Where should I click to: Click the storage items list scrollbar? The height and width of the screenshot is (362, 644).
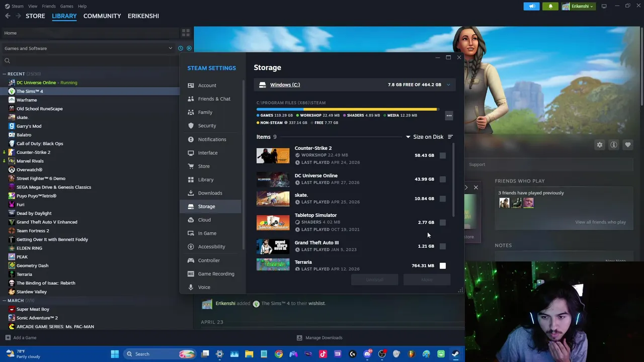click(x=453, y=180)
